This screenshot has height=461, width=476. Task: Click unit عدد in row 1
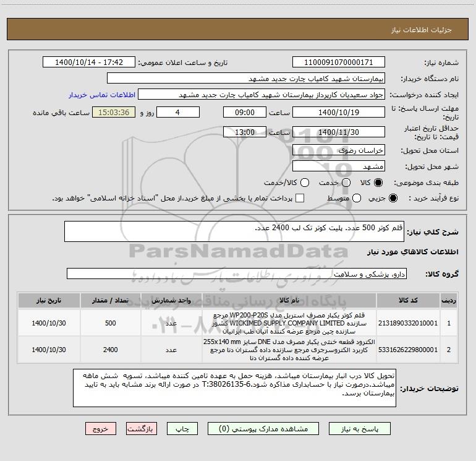[x=171, y=323]
